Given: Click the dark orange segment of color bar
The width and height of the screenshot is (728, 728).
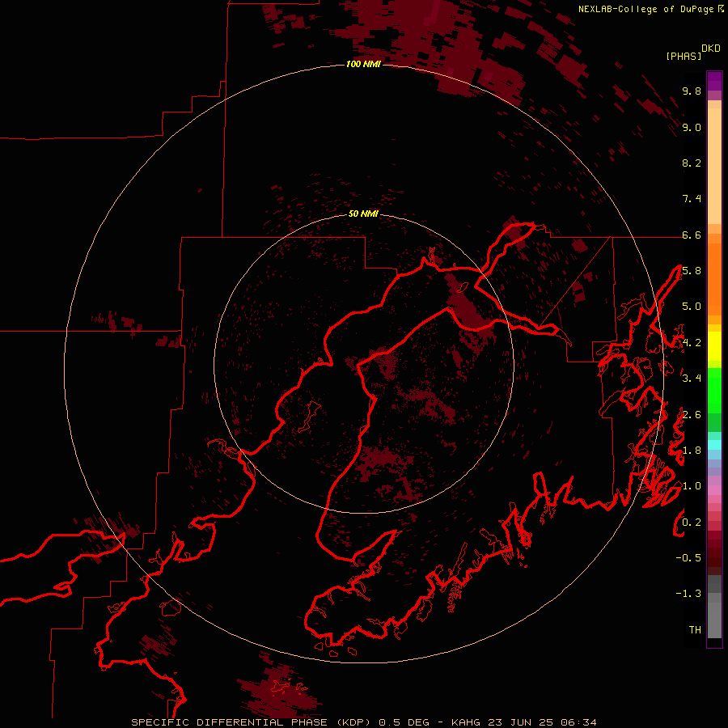Looking at the screenshot, I should [714, 280].
